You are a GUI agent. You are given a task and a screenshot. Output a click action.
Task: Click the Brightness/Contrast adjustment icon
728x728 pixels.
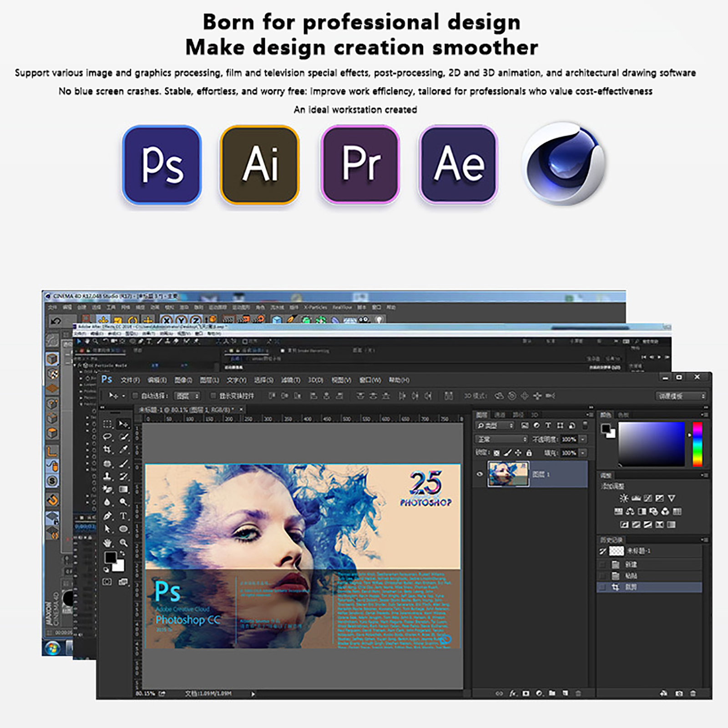tap(624, 498)
